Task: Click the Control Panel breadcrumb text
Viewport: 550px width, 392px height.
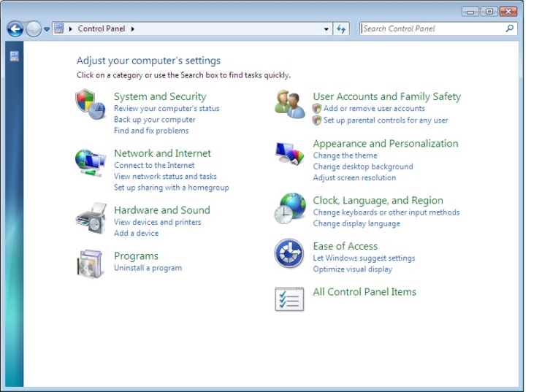Action: tap(102, 28)
